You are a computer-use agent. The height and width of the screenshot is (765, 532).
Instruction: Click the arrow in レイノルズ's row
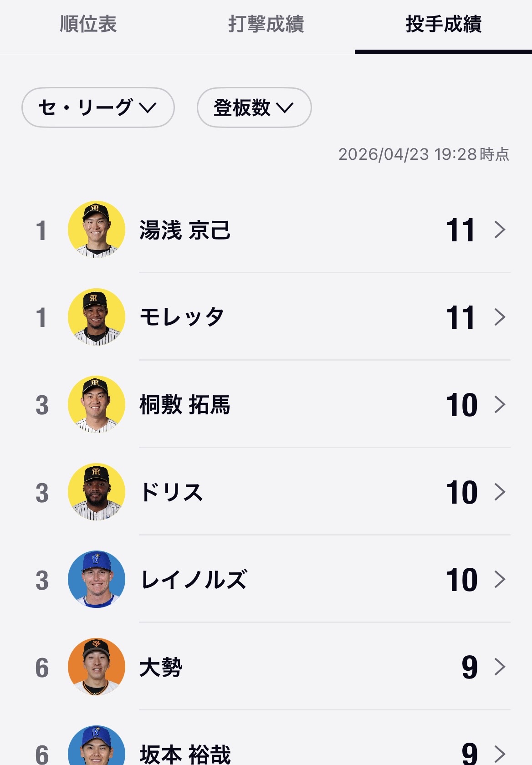[500, 579]
